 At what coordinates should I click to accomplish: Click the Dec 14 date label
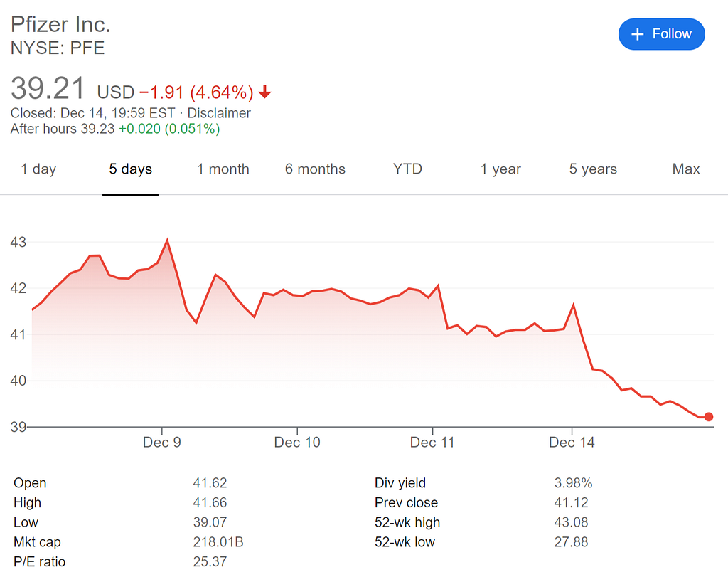[572, 443]
